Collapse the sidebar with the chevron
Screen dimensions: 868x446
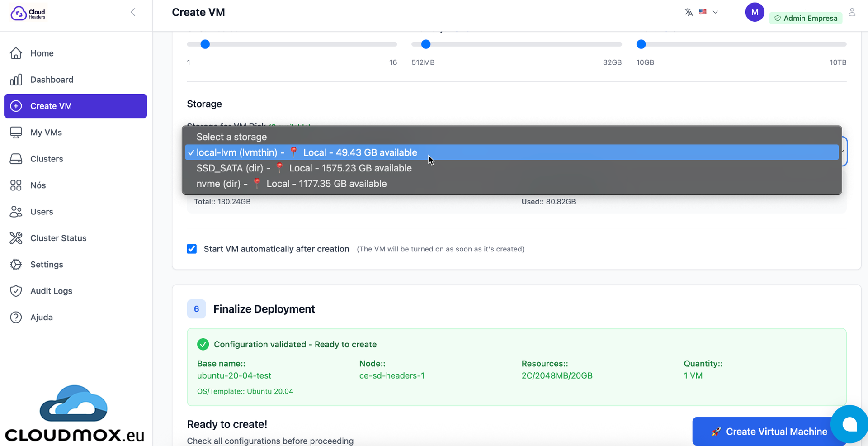click(x=133, y=12)
